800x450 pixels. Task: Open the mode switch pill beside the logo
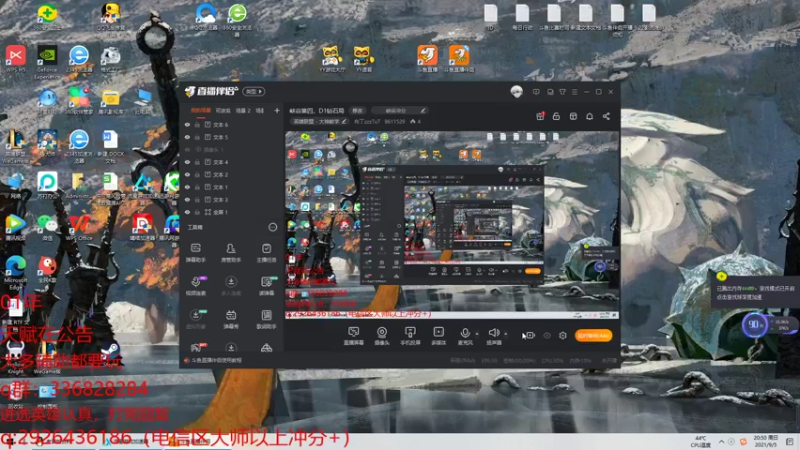tap(254, 91)
